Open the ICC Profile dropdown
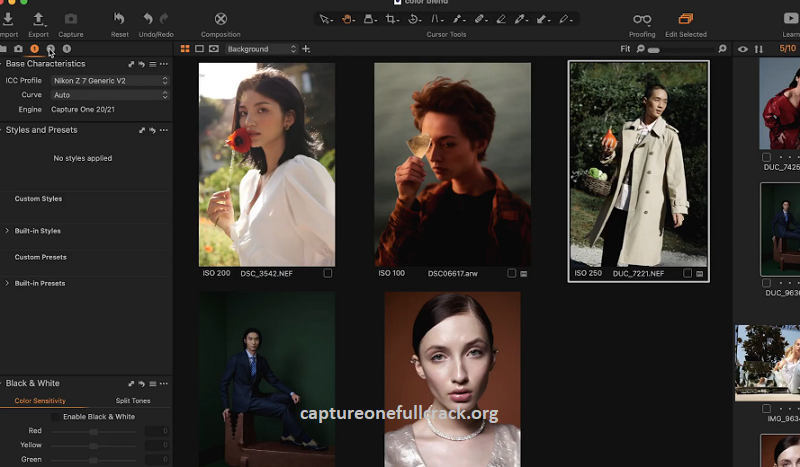The width and height of the screenshot is (800, 467). [x=110, y=81]
